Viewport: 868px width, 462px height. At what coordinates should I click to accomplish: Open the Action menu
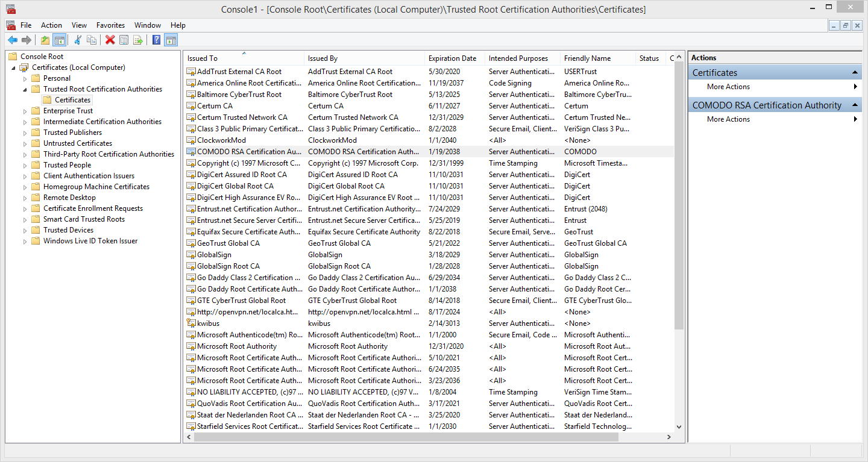click(x=51, y=25)
